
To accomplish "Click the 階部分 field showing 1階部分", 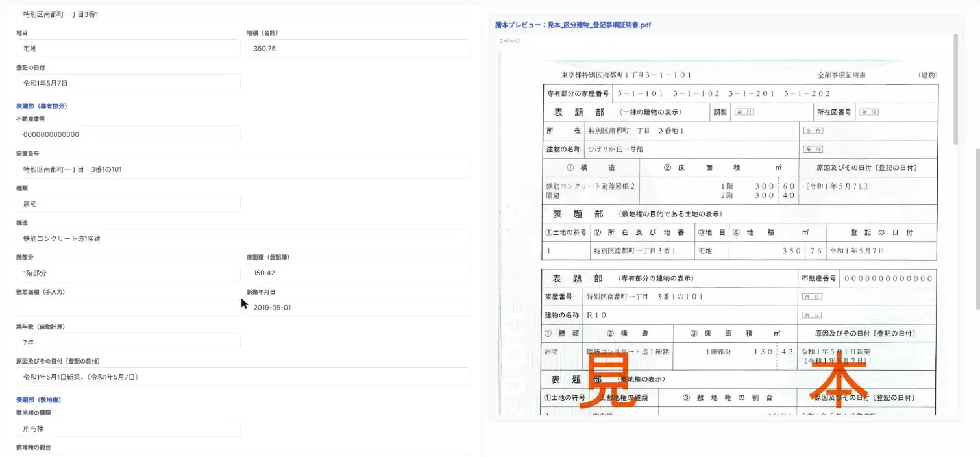I will 128,273.
